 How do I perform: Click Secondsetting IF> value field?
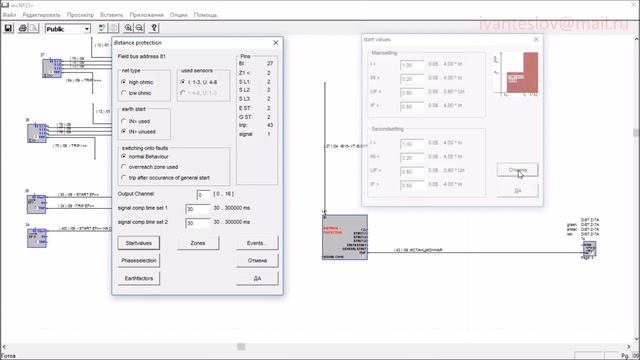click(x=412, y=185)
